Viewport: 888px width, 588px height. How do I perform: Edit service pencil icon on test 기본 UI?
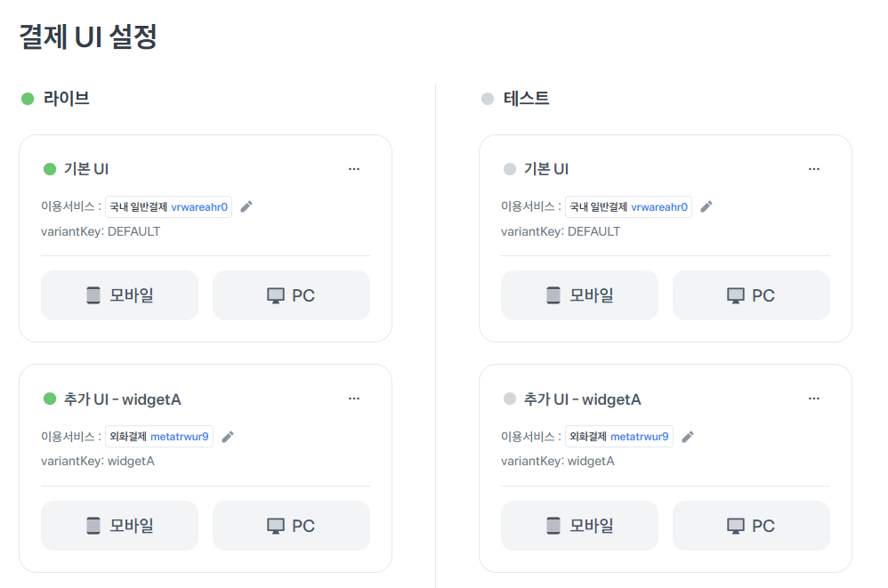click(x=706, y=206)
